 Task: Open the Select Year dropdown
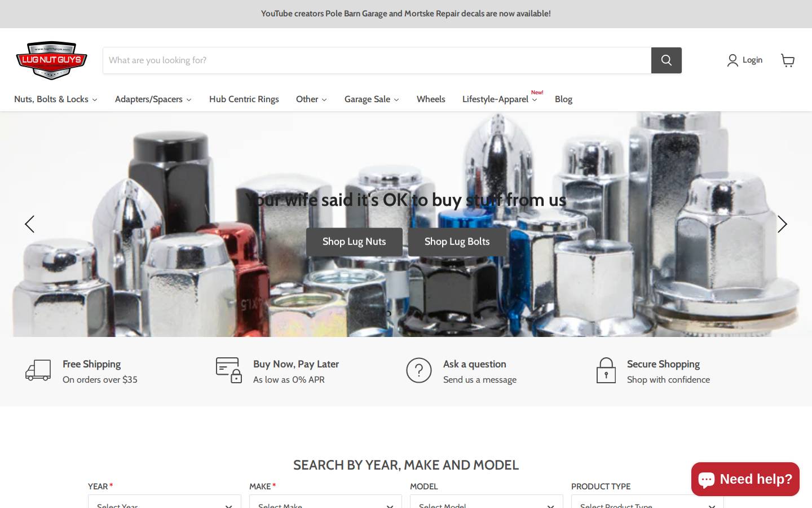pos(165,502)
